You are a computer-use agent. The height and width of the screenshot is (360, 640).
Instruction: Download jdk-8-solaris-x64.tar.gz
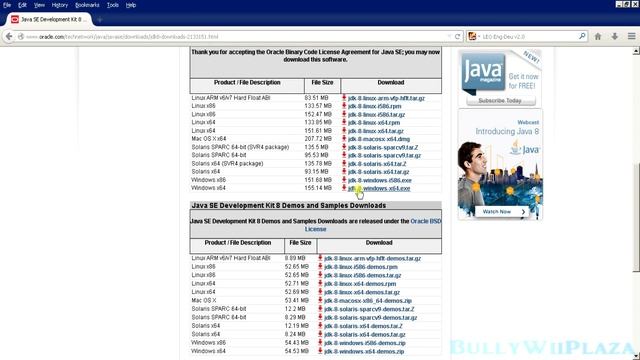(378, 172)
